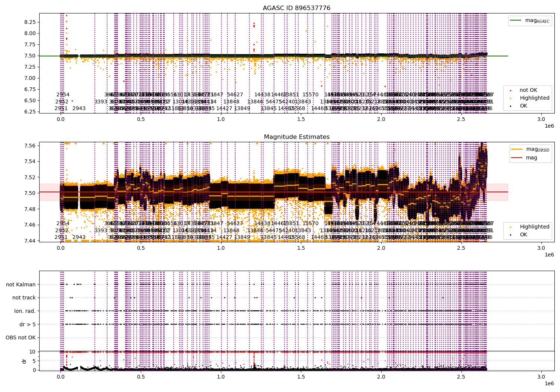
Task: Click OBSID label 13849 in middle plot
Action: click(242, 237)
